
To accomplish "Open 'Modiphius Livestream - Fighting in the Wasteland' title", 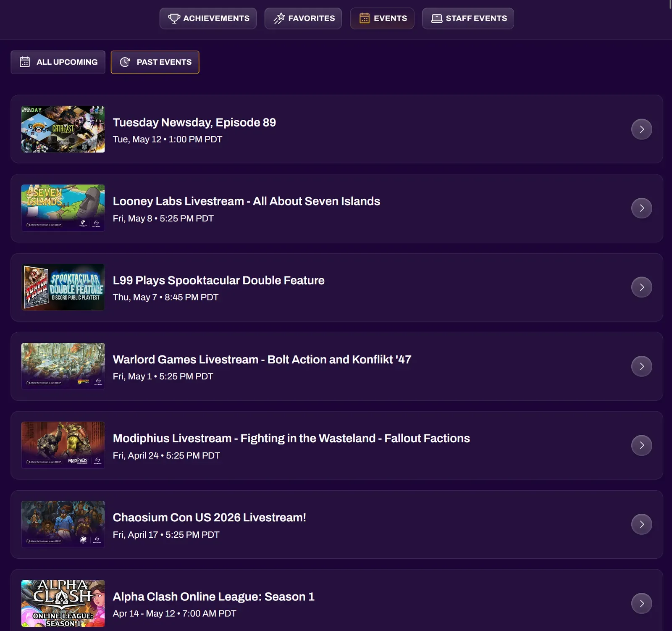I will (291, 438).
